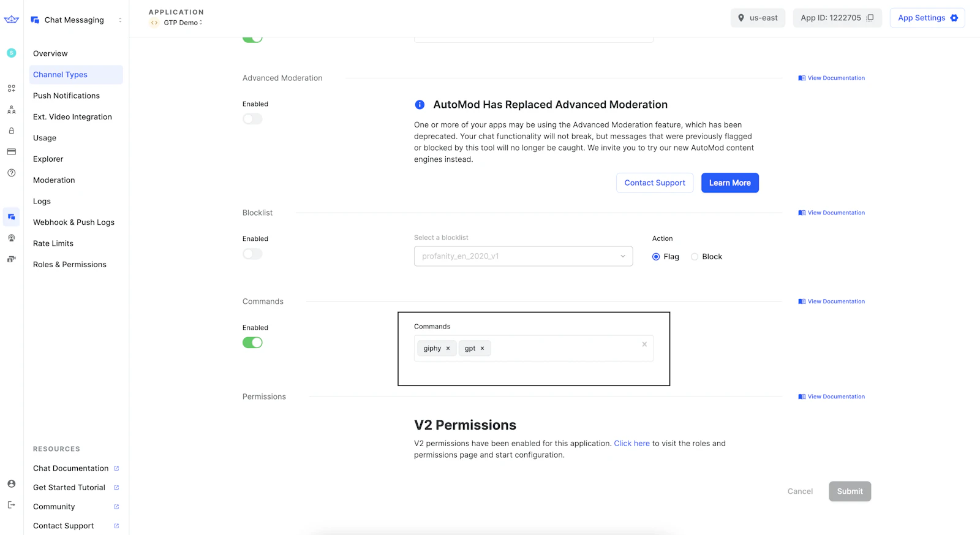The image size is (980, 535).
Task: Click the Submit button
Action: 850,491
